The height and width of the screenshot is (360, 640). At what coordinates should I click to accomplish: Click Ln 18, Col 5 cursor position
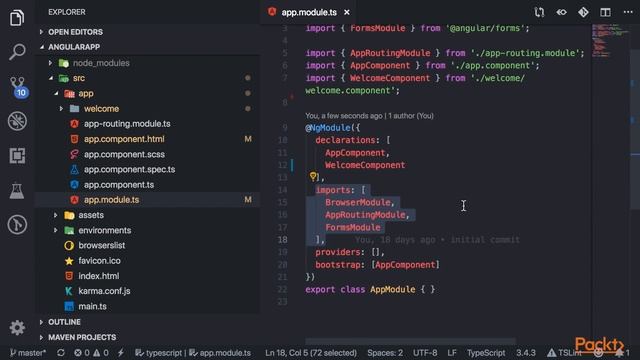[311, 353]
